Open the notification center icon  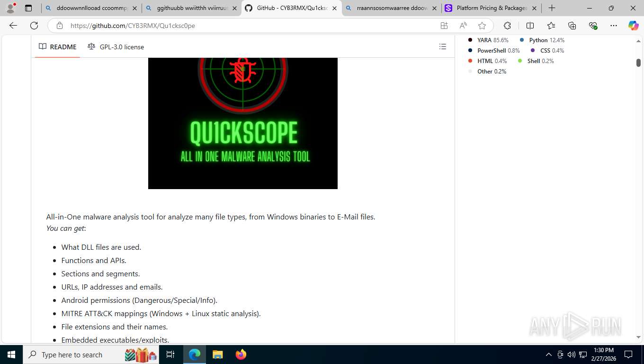pos(628,355)
